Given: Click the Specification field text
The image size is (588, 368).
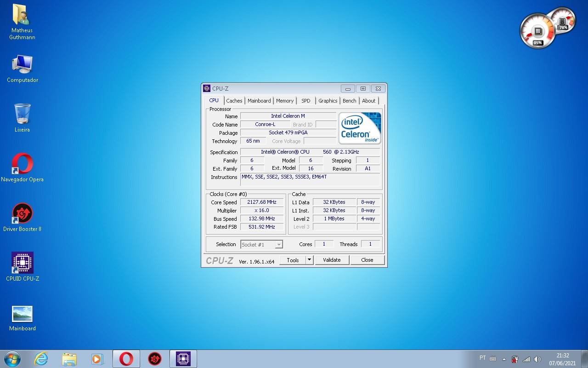Looking at the screenshot, I should click(x=310, y=152).
